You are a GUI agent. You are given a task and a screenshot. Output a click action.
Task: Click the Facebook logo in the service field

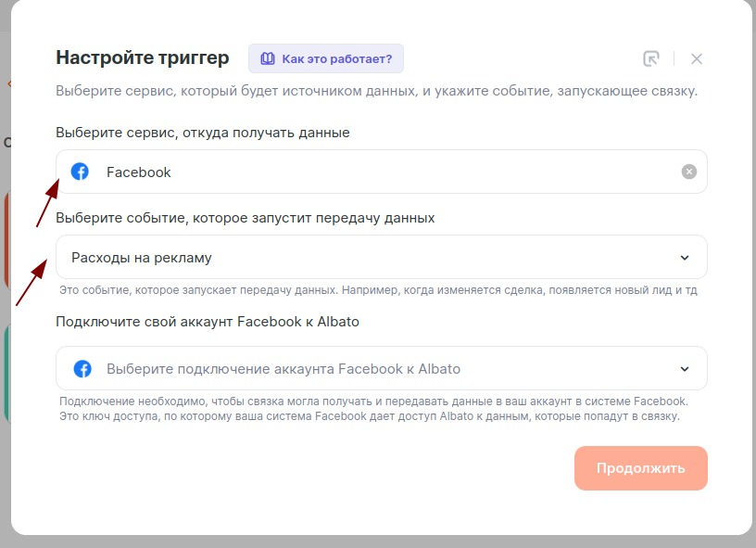(x=81, y=172)
